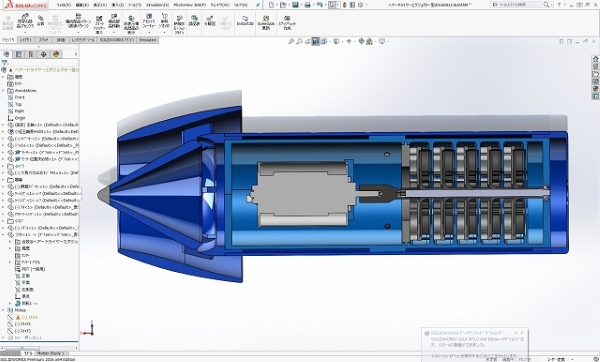Expand the Mates node in the tree
Image resolution: width=600 pixels, height=362 pixels.
coord(3,310)
